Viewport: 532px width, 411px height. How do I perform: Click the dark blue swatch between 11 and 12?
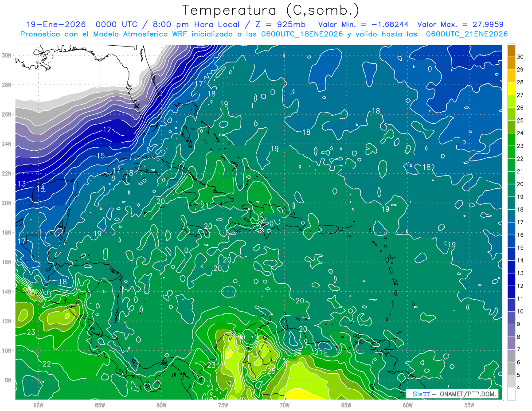pyautogui.click(x=511, y=292)
